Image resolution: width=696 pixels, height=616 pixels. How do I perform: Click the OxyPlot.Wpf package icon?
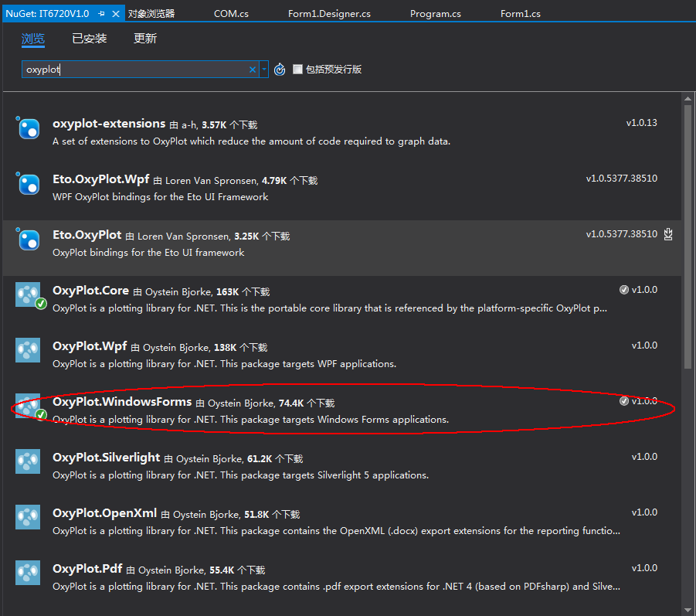(29, 350)
